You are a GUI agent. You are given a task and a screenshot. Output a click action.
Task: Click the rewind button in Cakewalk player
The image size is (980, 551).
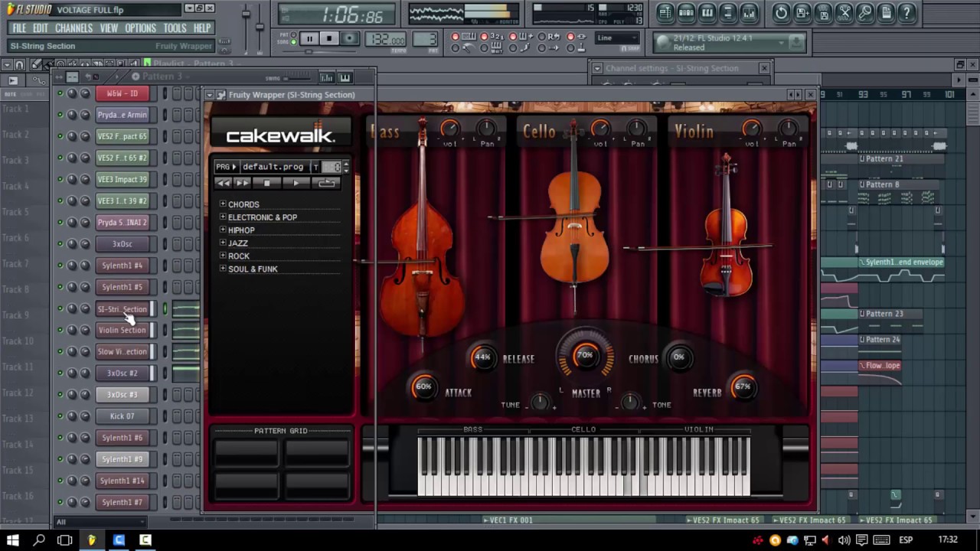tap(224, 183)
